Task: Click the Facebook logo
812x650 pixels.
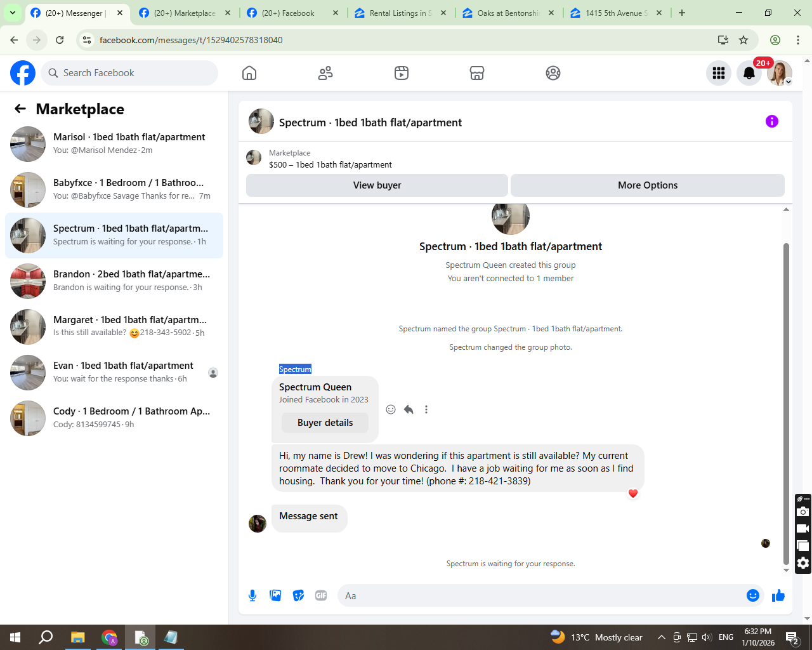Action: click(x=23, y=73)
